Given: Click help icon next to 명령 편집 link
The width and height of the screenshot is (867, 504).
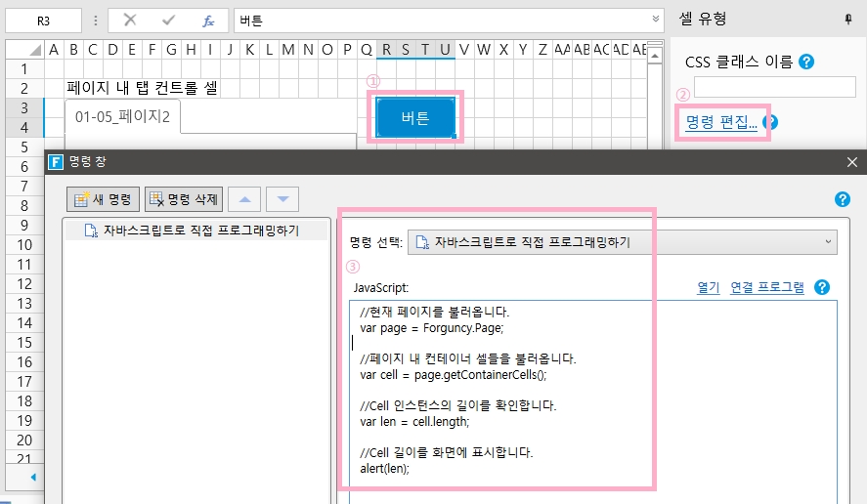Looking at the screenshot, I should tap(769, 122).
